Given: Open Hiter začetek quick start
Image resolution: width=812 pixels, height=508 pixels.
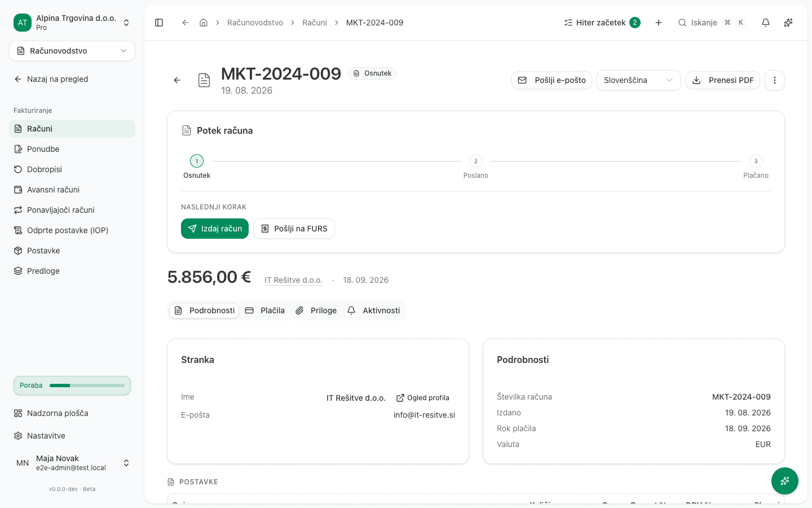Looking at the screenshot, I should [602, 23].
